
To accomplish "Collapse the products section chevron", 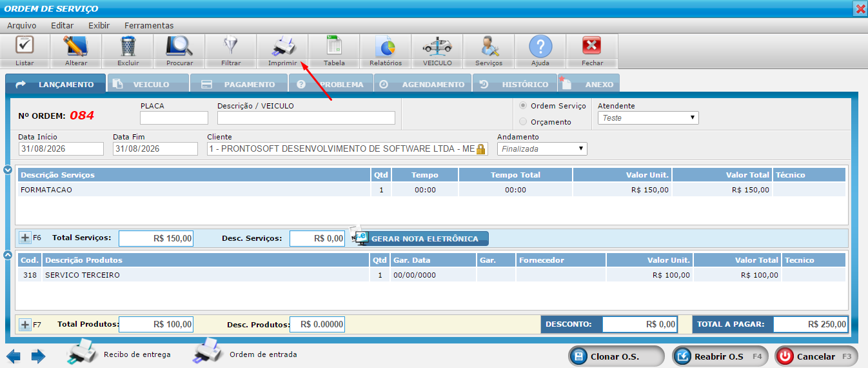I will tap(8, 255).
